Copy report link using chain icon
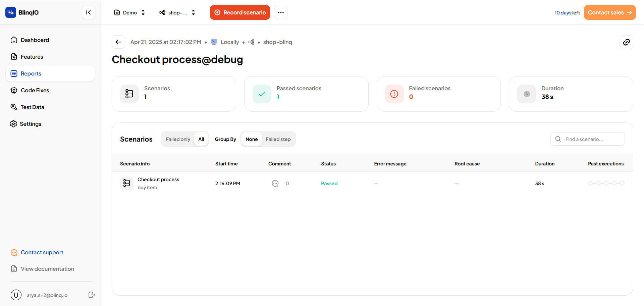 click(626, 42)
